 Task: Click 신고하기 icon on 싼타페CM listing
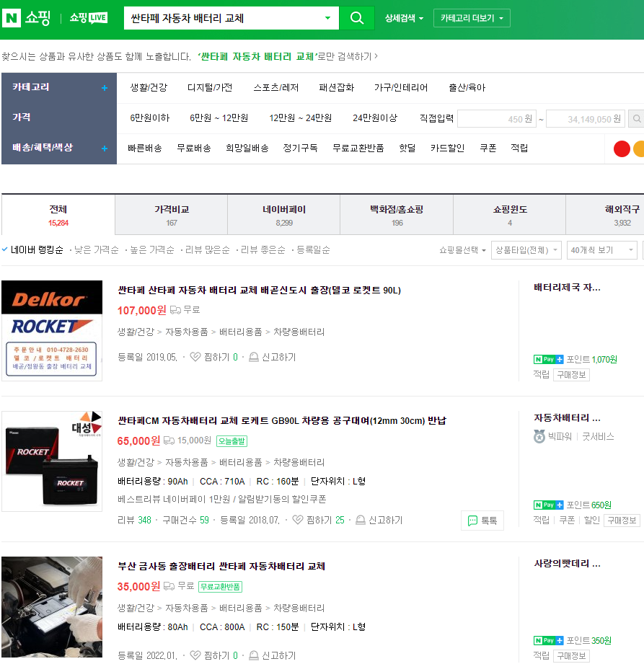pyautogui.click(x=360, y=520)
